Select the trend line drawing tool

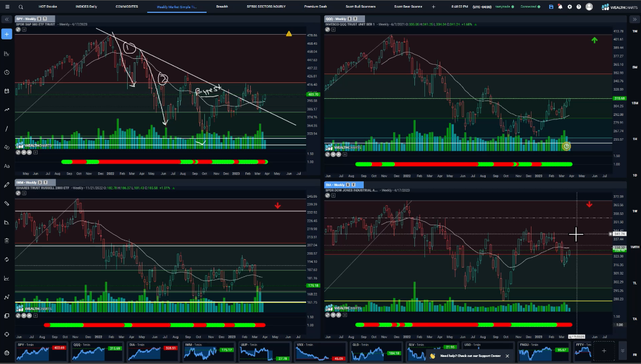point(6,110)
